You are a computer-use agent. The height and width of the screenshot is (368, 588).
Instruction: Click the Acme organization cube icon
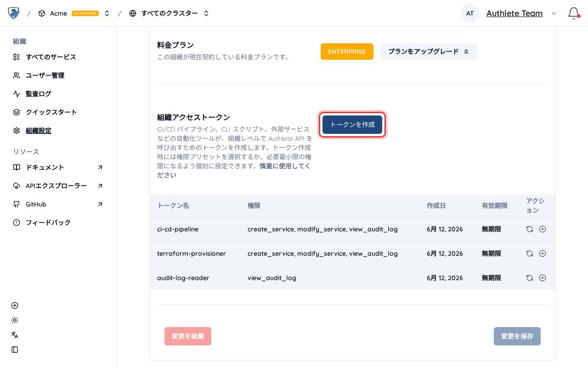tap(42, 13)
